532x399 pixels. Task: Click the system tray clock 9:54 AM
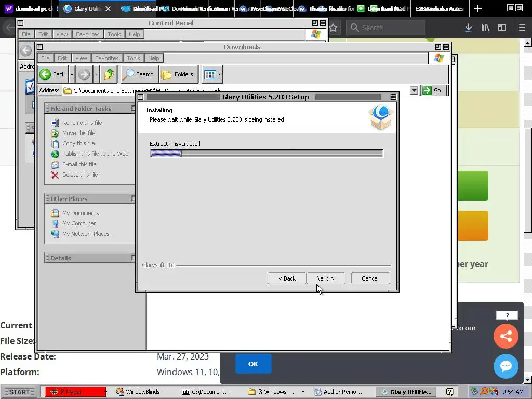(513, 392)
